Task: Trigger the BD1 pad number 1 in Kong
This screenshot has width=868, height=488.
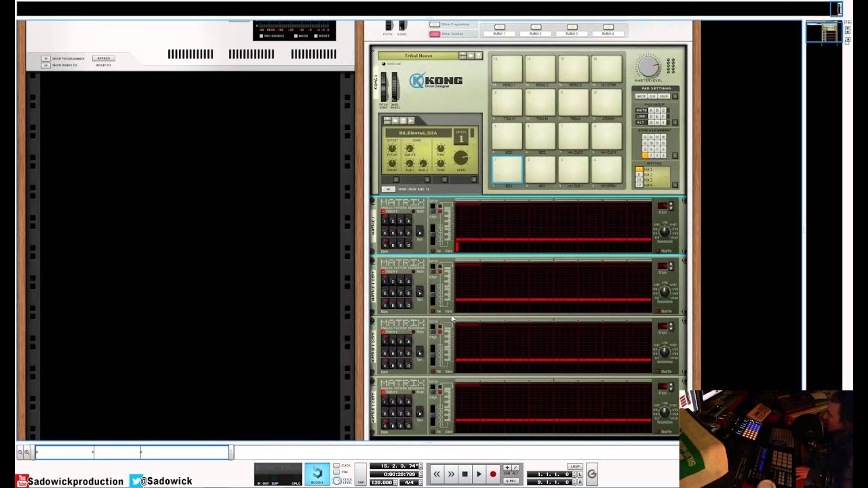Action: (507, 169)
